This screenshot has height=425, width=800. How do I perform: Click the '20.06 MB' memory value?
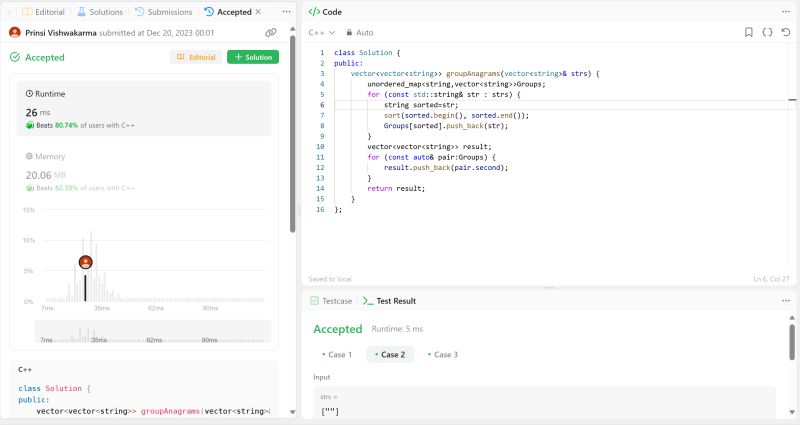coord(45,175)
